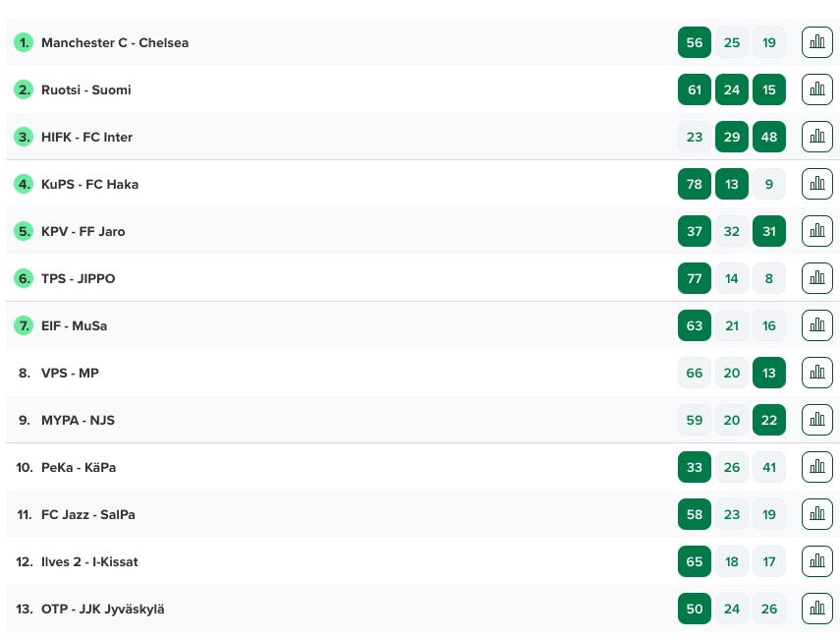Toggle home win 56 for Manchester C - Chelsea
Screen dimensions: 840x640
click(x=695, y=42)
